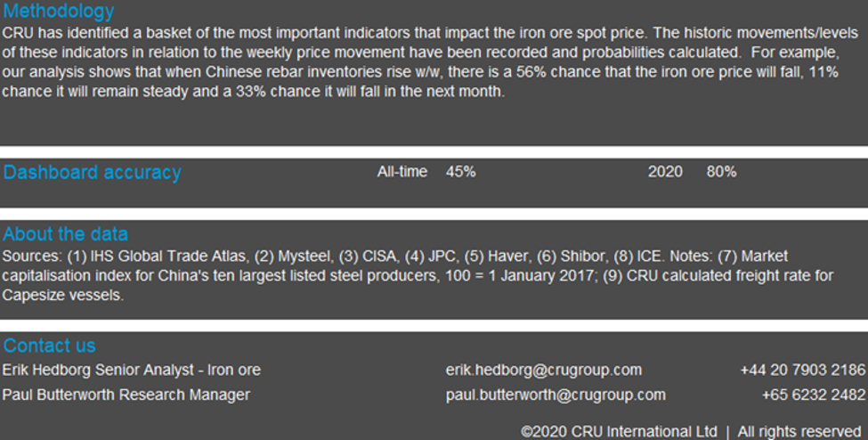This screenshot has height=440, width=868.
Task: Click the 45% all-time accuracy value
Action: [x=460, y=172]
